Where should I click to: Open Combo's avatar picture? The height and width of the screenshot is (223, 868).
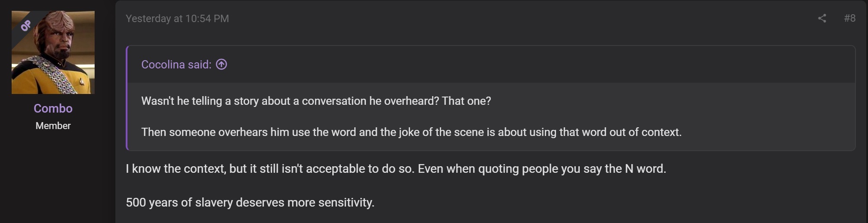(53, 52)
